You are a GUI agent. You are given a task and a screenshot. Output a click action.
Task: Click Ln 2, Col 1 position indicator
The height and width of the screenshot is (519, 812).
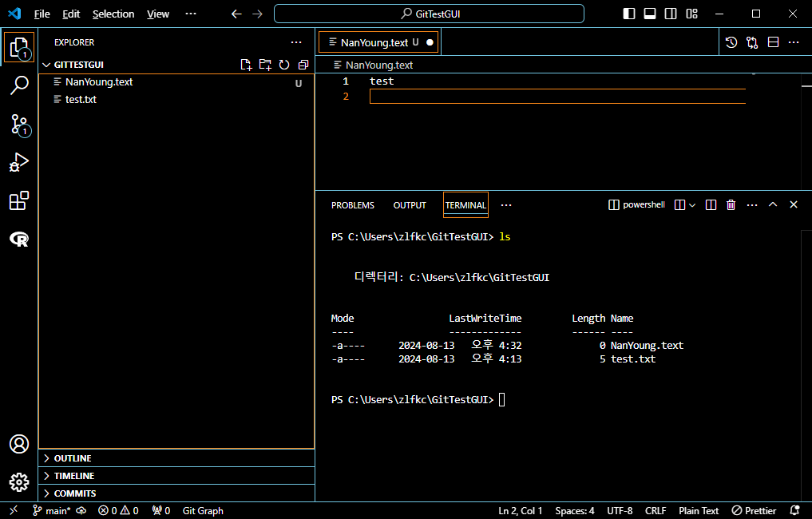pyautogui.click(x=521, y=511)
